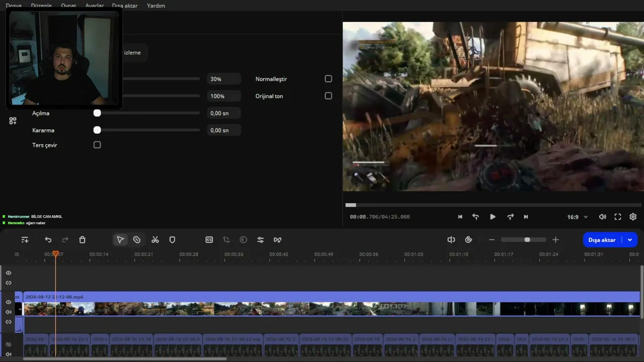The width and height of the screenshot is (644, 362).
Task: Click the preview playback progress bar
Action: click(493, 205)
